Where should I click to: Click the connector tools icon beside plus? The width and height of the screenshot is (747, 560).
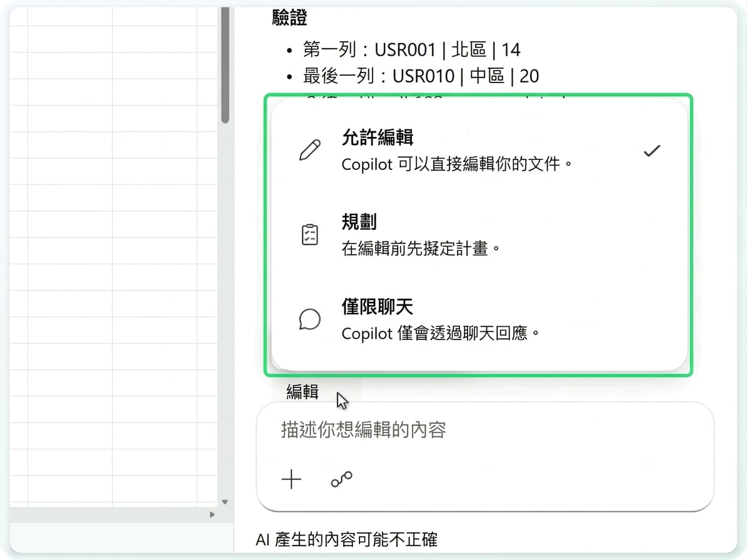[341, 479]
